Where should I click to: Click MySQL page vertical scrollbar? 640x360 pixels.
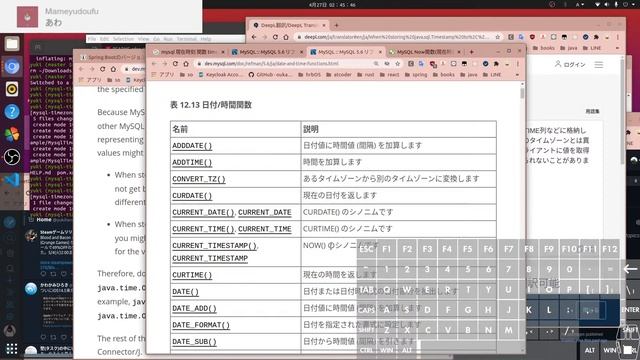pos(522,93)
